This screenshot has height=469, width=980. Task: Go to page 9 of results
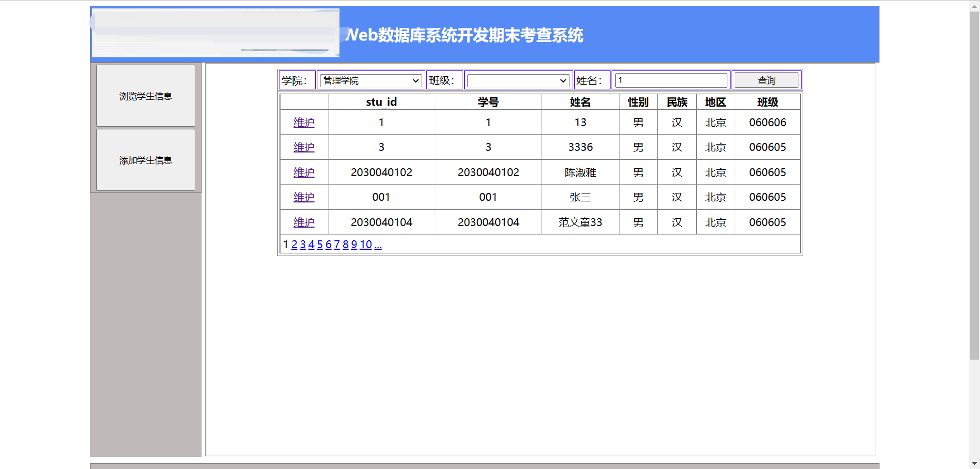click(354, 244)
